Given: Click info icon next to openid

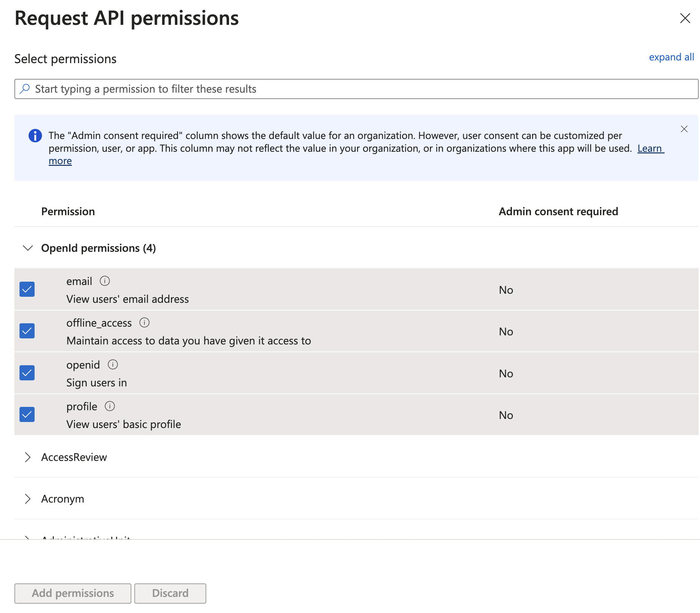Looking at the screenshot, I should (x=113, y=364).
